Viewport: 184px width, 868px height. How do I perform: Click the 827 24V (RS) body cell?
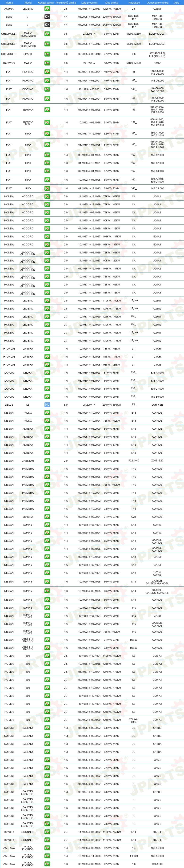pyautogui.click(x=134, y=720)
